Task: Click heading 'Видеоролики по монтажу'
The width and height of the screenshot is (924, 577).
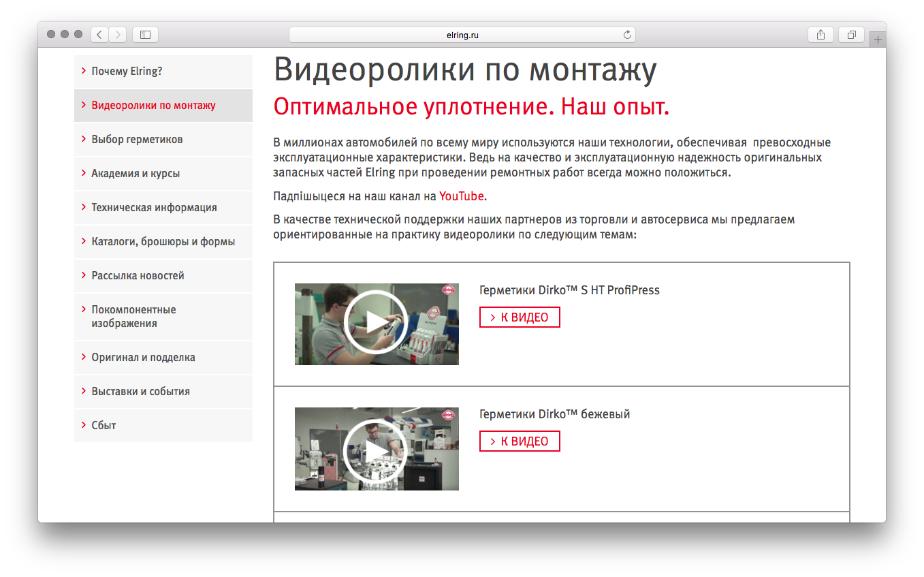Action: coord(465,69)
